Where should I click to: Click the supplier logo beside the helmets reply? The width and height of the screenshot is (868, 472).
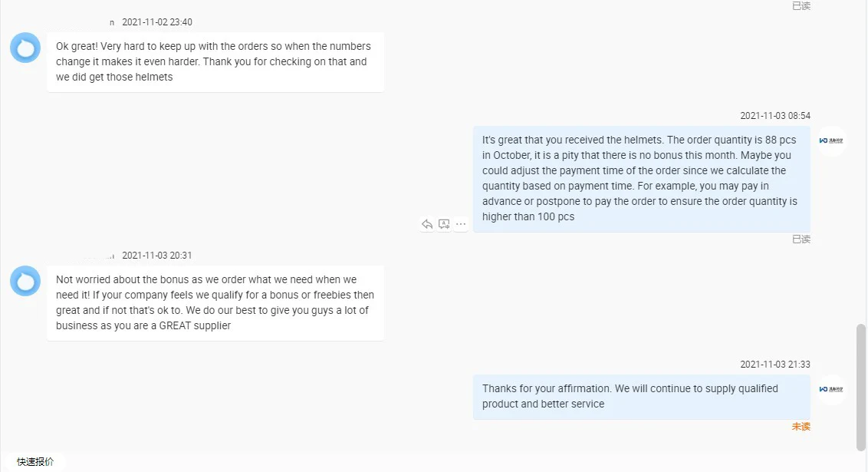(x=831, y=141)
